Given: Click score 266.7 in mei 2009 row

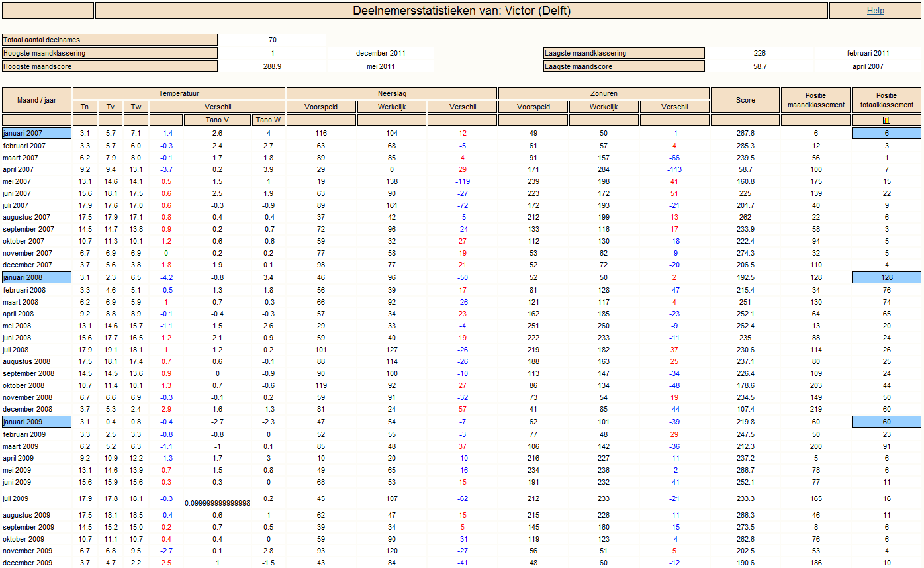Looking at the screenshot, I should [745, 470].
